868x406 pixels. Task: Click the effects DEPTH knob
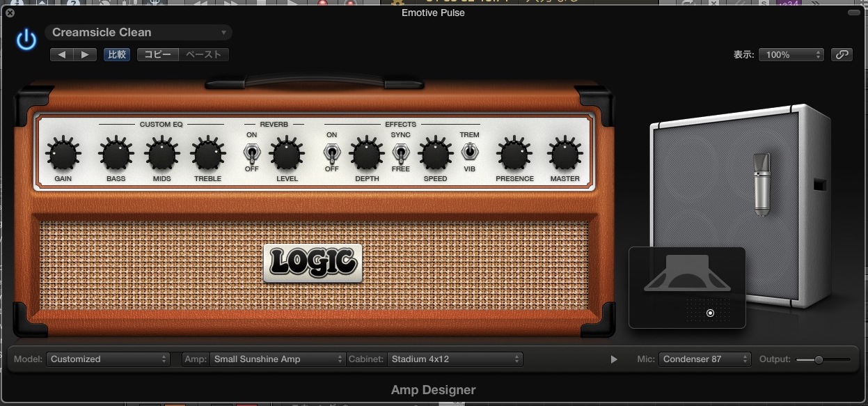tap(367, 153)
